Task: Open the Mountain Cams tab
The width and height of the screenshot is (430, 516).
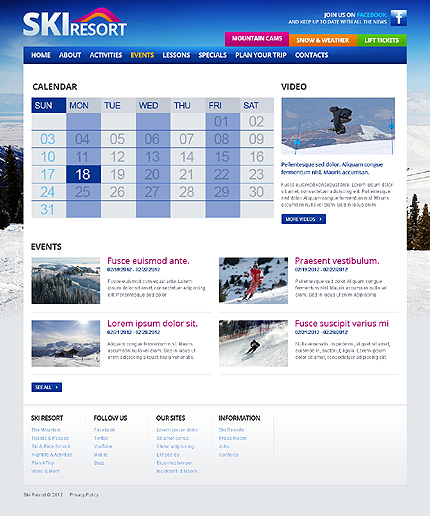Action: tap(257, 39)
